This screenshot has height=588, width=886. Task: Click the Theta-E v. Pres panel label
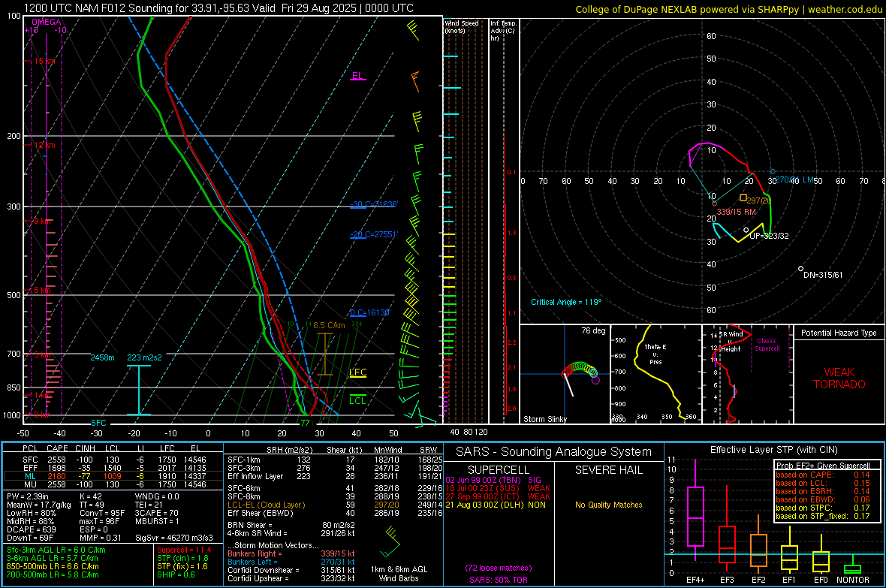pyautogui.click(x=655, y=354)
